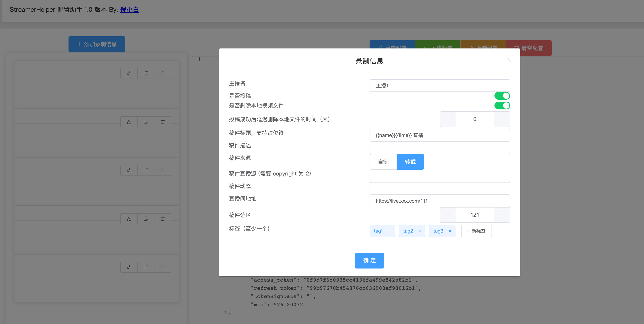Select 自制 as the 稿件来源
644x324 pixels.
383,162
